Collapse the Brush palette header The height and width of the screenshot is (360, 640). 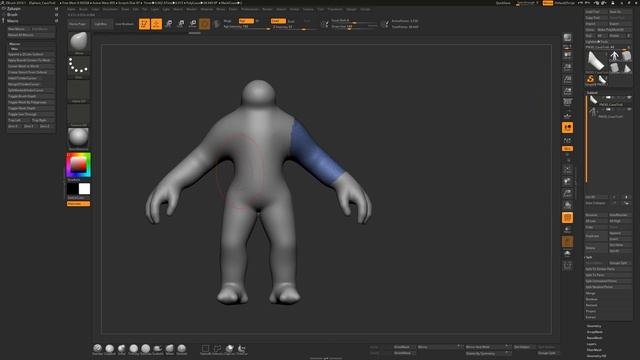click(x=12, y=14)
